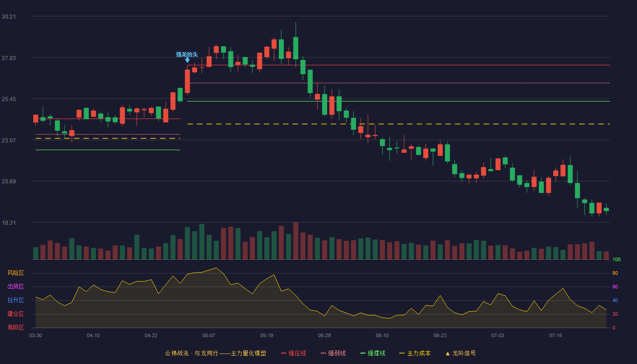Click the blue 40 indicator axis value
637x364 pixels.
tap(615, 300)
